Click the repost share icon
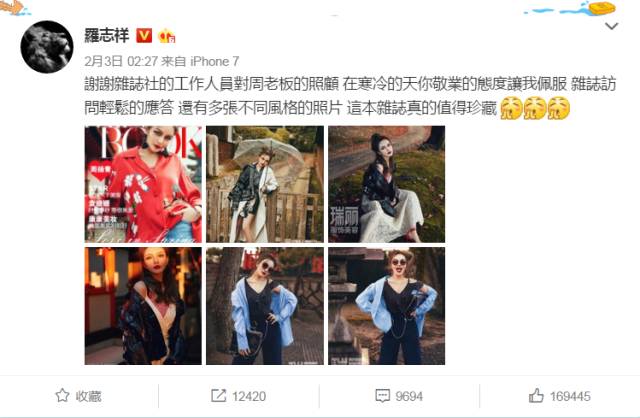Viewport: 640px width, 418px height. coord(218,396)
